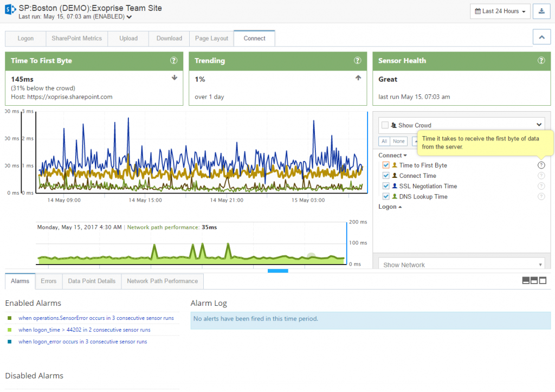Disable the DNS Lookup Time metric checkbox
The image size is (555, 392).
[386, 196]
